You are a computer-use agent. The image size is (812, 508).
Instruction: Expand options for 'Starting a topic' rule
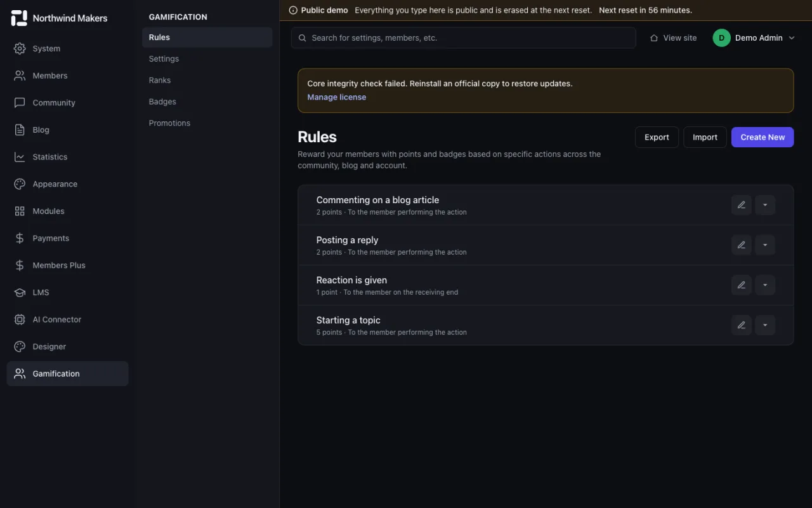(x=765, y=325)
